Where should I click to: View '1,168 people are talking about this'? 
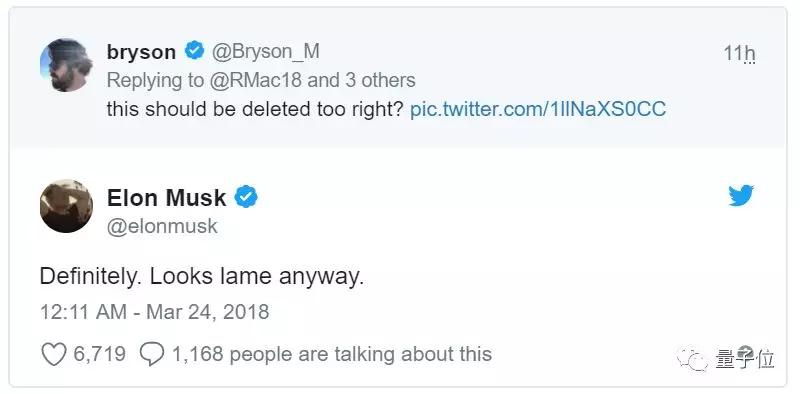point(332,354)
